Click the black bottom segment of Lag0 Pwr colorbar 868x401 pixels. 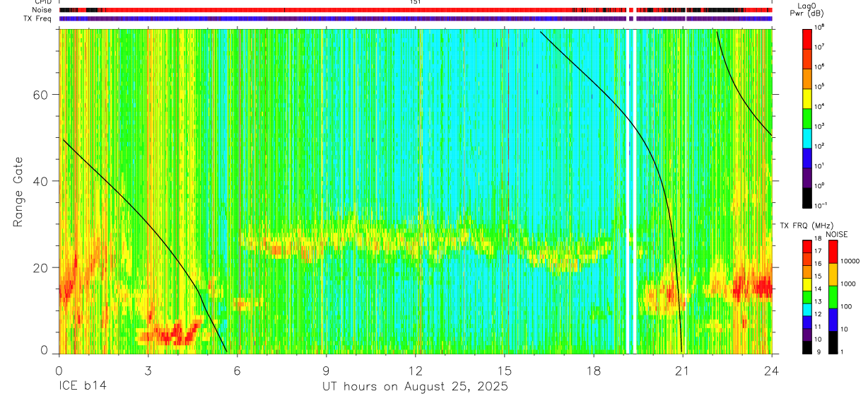pyautogui.click(x=807, y=196)
